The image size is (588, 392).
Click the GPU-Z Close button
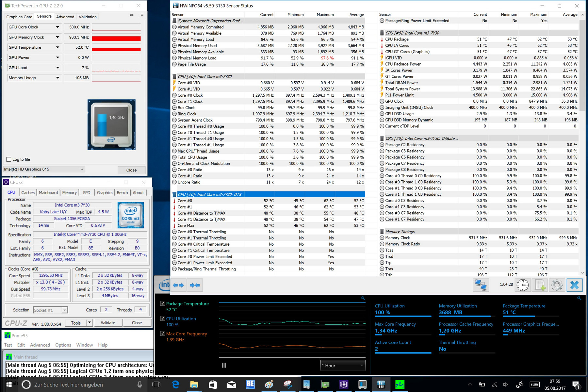[131, 170]
